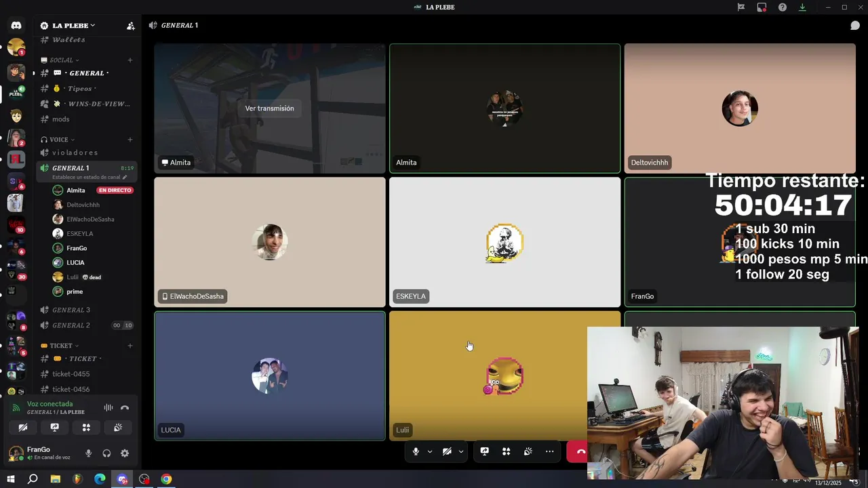868x488 pixels.
Task: Toggle camera in bottom call toolbar
Action: coord(447,451)
